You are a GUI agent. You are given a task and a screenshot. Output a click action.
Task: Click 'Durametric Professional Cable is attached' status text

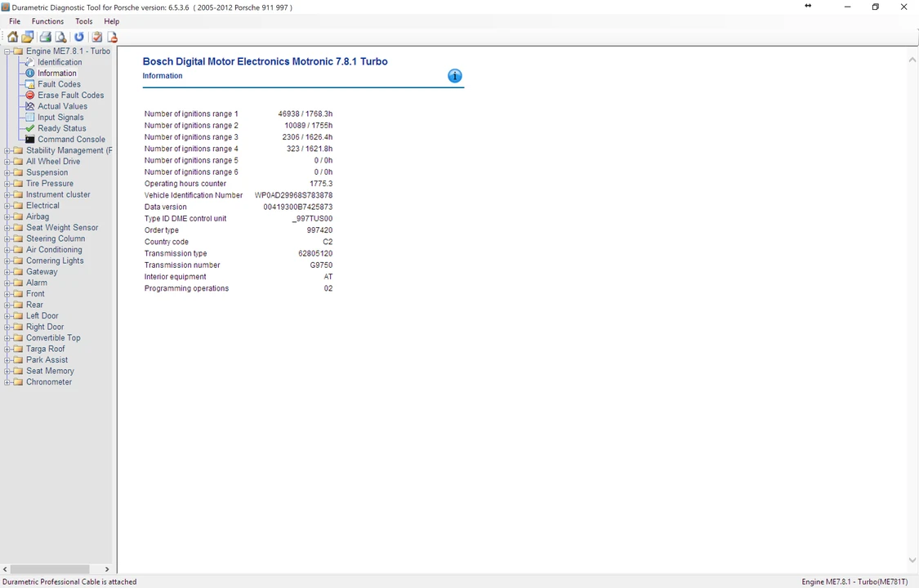point(69,581)
